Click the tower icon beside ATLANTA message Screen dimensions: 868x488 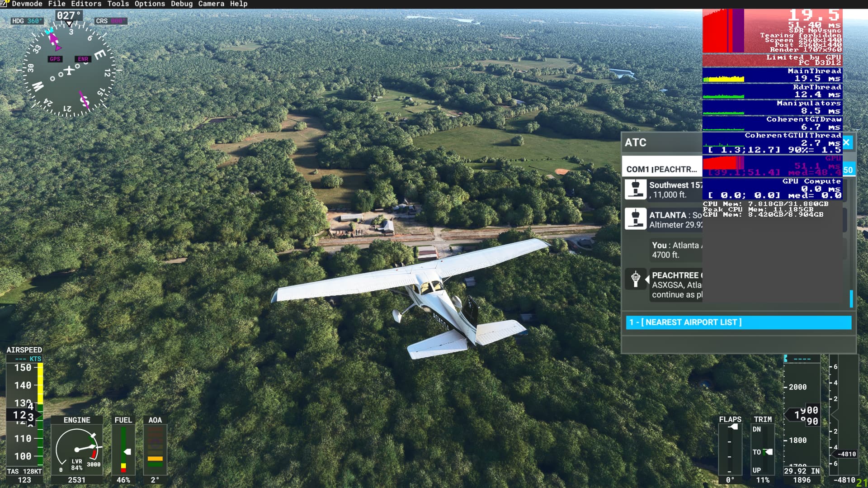click(x=635, y=219)
